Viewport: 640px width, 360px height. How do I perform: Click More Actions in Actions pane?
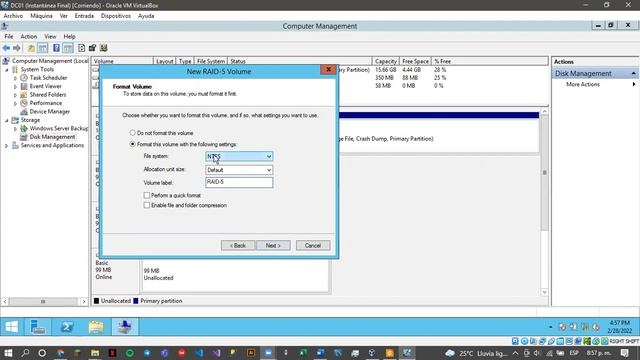pos(583,84)
